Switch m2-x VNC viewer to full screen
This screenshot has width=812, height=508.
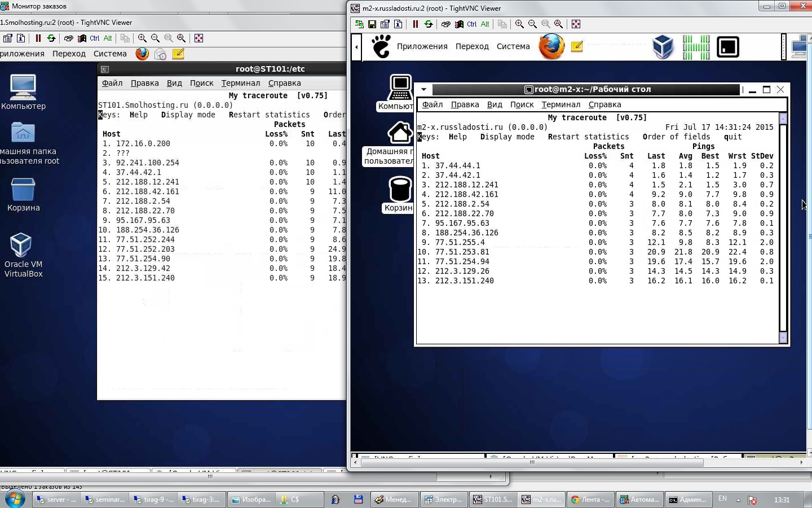576,24
